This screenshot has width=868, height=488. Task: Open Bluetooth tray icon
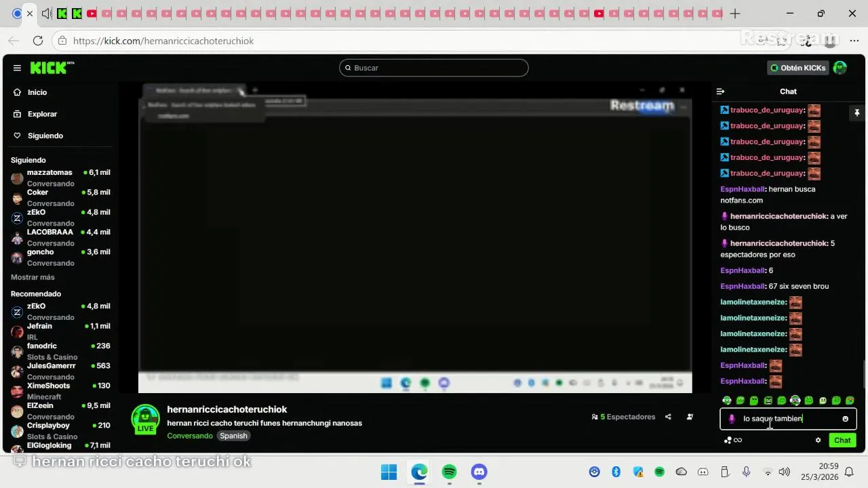616,472
